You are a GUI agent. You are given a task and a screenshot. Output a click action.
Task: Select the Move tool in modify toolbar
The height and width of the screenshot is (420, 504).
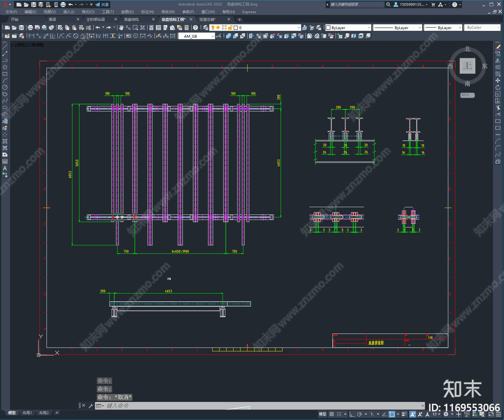[x=498, y=81]
